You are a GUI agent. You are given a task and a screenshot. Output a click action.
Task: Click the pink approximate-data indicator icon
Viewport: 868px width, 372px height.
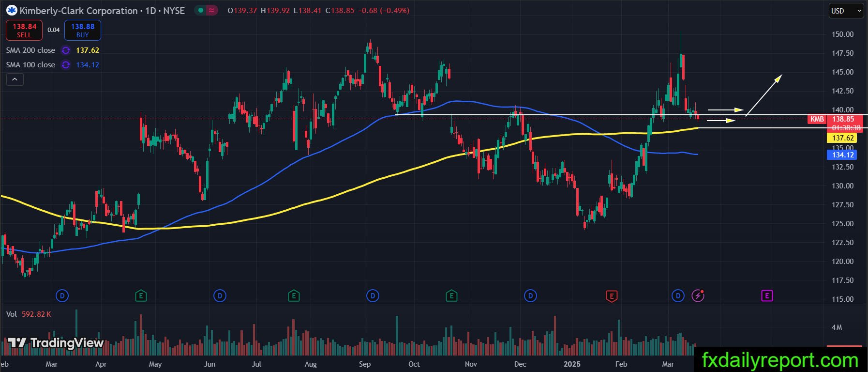tap(211, 10)
